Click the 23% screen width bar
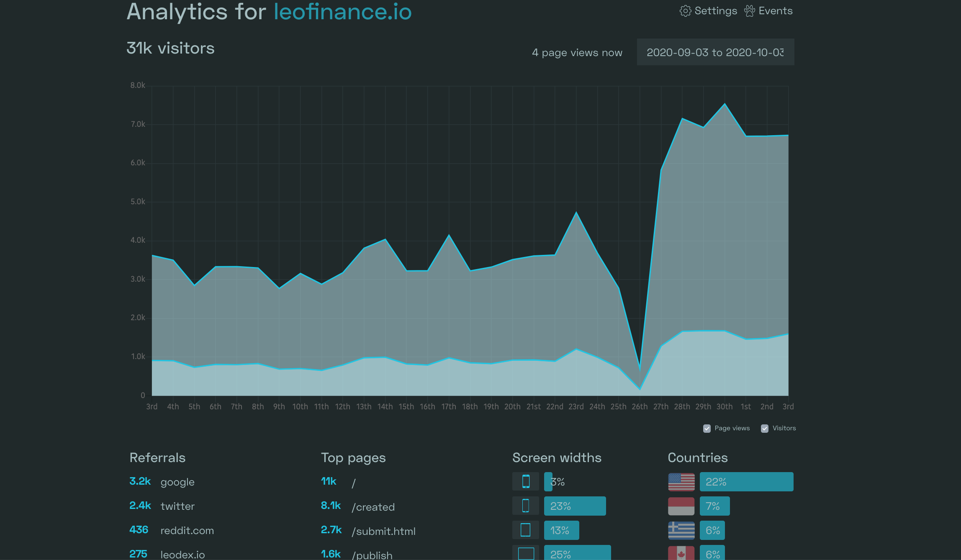 tap(575, 506)
